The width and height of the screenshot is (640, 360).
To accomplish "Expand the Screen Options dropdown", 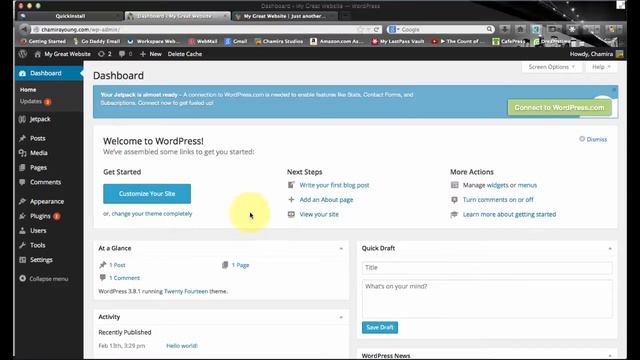I will 551,67.
